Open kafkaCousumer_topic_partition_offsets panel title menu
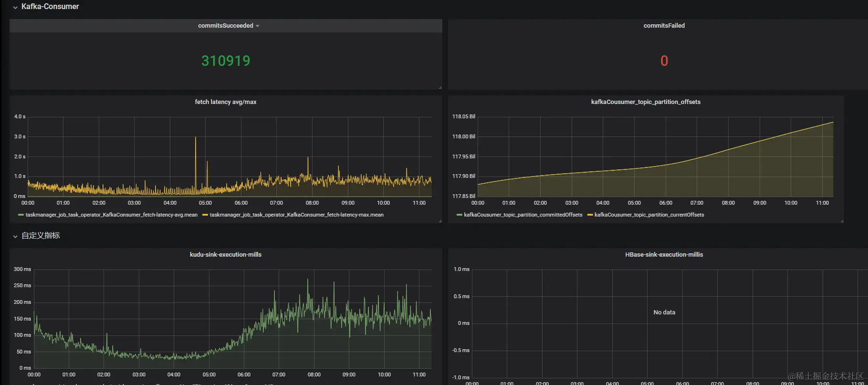868x385 pixels. [646, 102]
